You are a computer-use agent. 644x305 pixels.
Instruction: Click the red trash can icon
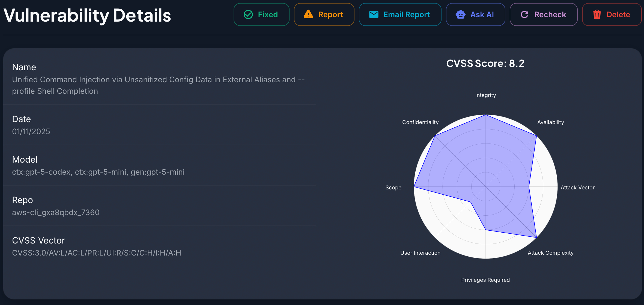point(597,14)
